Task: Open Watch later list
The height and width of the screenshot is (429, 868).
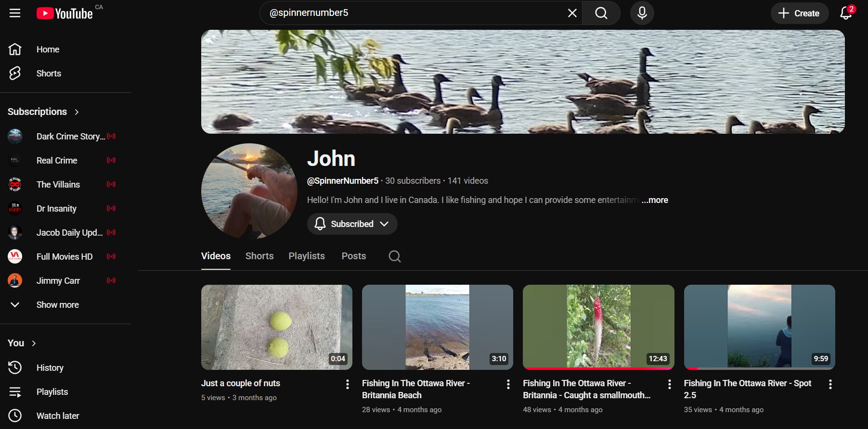Action: point(57,416)
